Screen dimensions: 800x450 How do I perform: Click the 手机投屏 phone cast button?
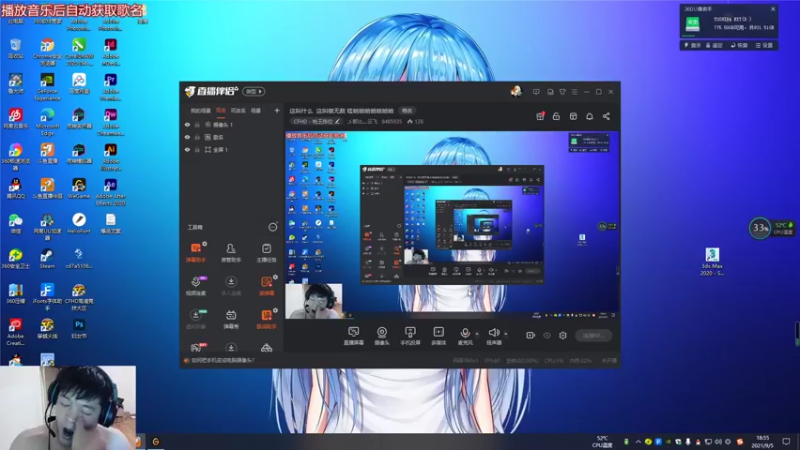pyautogui.click(x=410, y=336)
